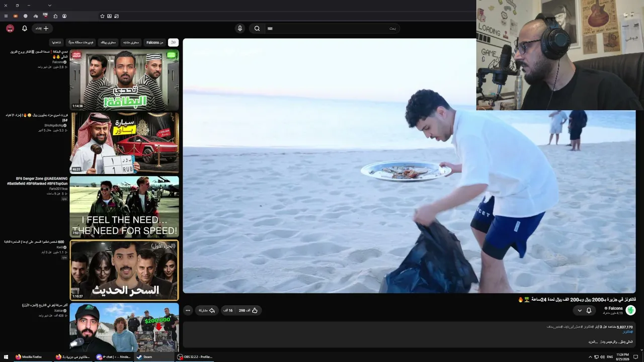Open the 'Need for Speed' BF6 thumbnail

[x=124, y=207]
